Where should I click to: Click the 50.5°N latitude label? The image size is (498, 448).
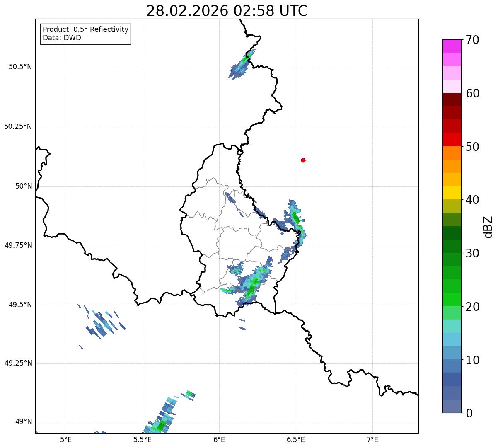tap(20, 67)
